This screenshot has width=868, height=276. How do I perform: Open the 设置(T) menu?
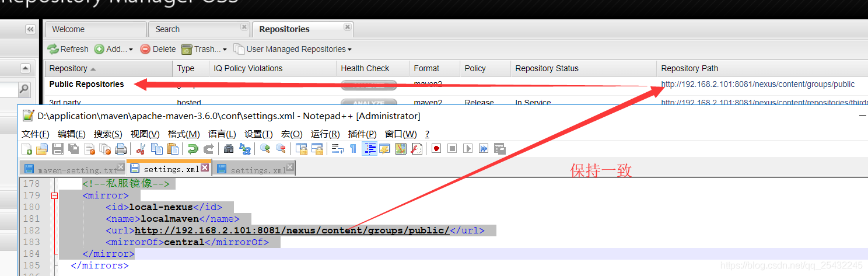pos(258,134)
